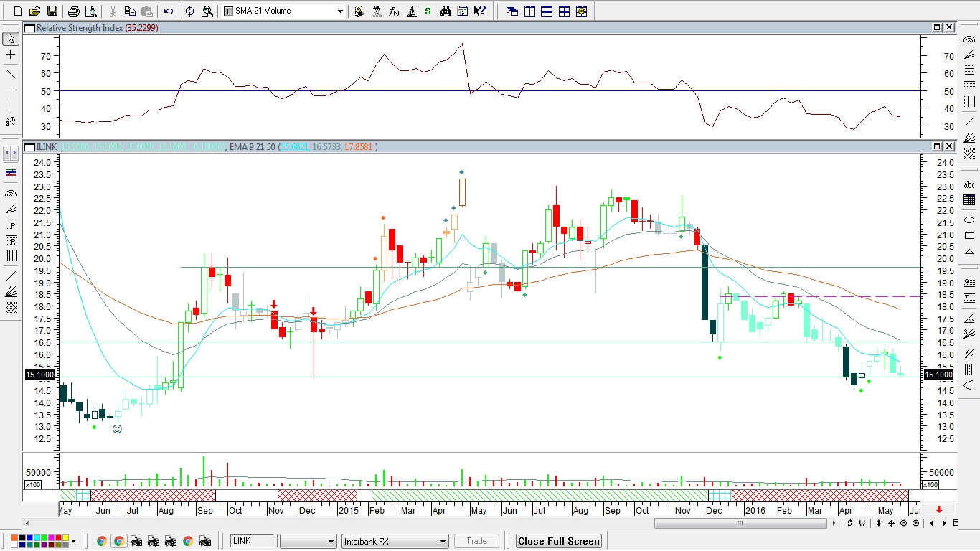The width and height of the screenshot is (980, 551).
Task: Select the trendline drawing tool in left toolbar
Action: pyautogui.click(x=11, y=73)
